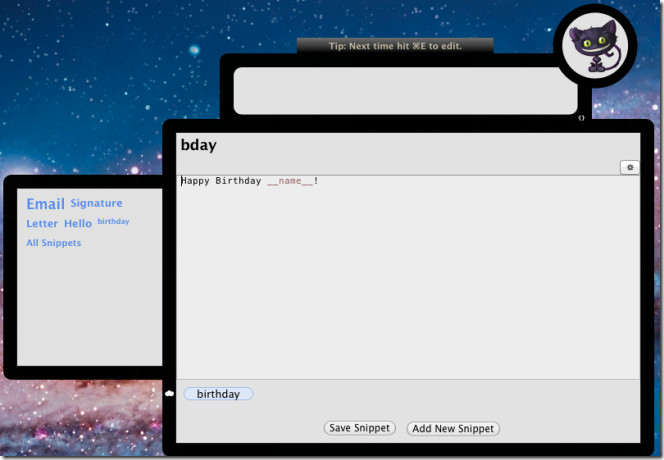Image resolution: width=664 pixels, height=460 pixels.
Task: Click the Cheshire cat app icon
Action: [595, 45]
